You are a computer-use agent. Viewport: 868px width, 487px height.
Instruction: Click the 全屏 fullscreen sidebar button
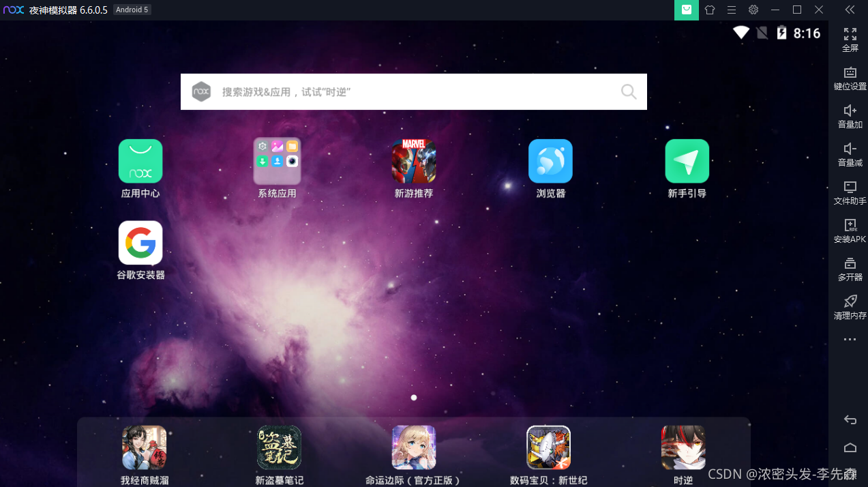click(x=850, y=40)
